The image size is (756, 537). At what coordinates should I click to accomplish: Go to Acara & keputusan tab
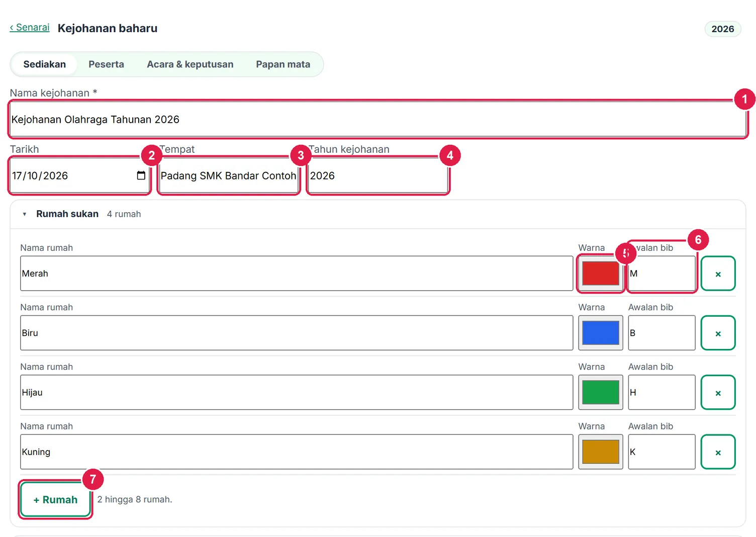(190, 64)
